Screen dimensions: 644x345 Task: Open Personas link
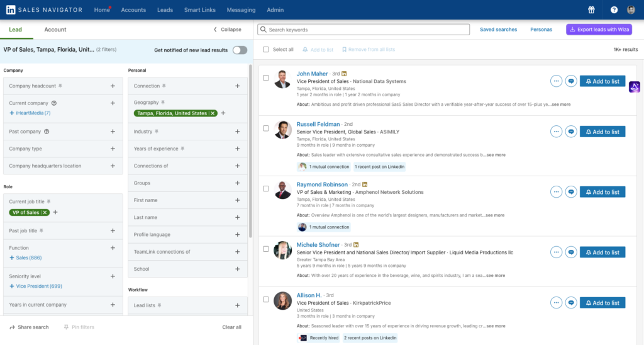pos(541,30)
